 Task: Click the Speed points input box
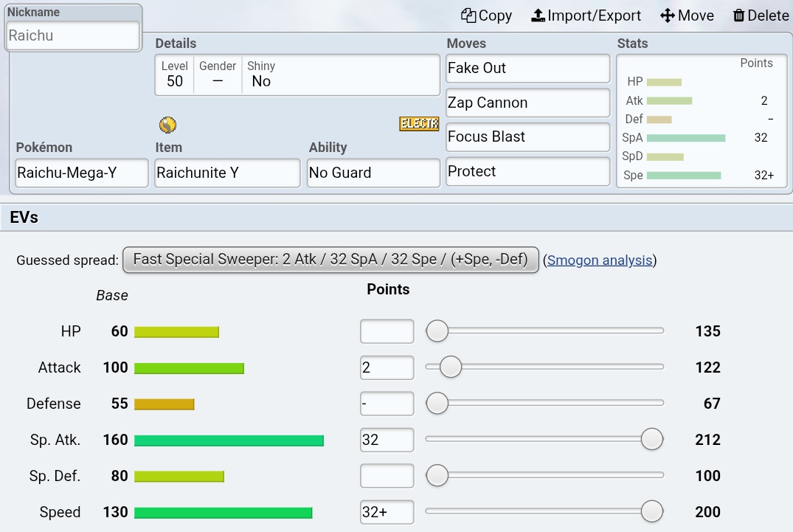coord(387,512)
